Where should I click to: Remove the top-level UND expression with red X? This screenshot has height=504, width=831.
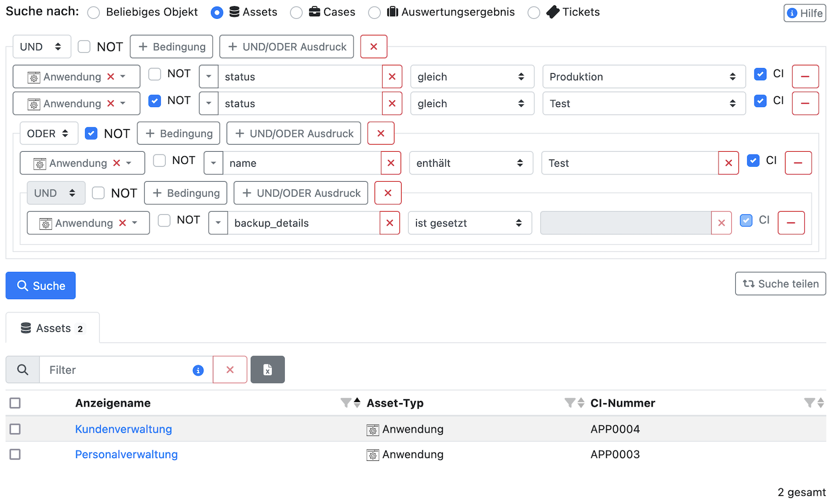pos(373,47)
